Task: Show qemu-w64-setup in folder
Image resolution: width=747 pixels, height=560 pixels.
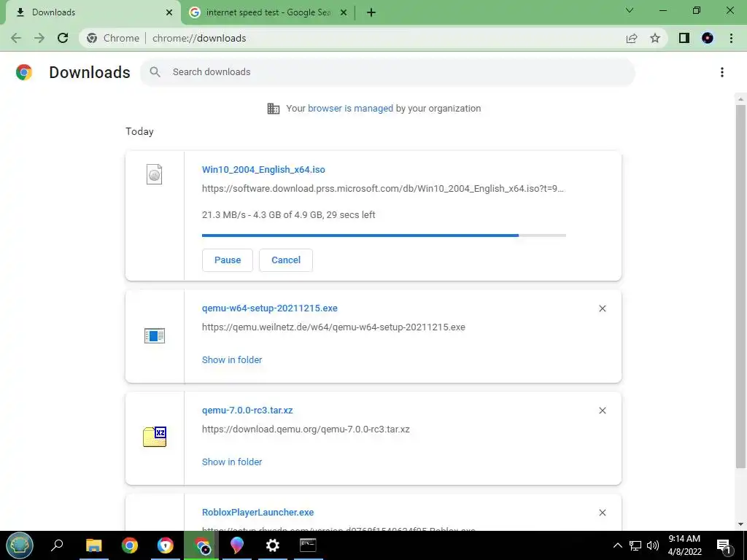Action: 232,360
